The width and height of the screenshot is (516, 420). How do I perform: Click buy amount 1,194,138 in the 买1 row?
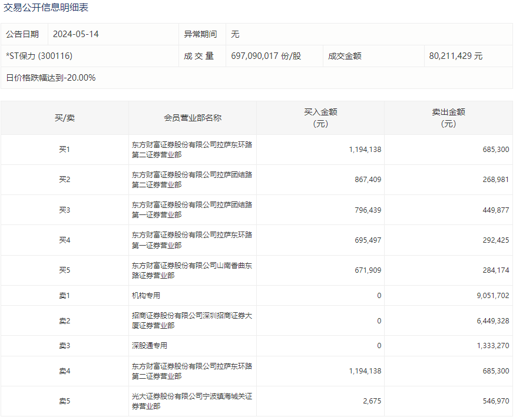tap(365, 150)
